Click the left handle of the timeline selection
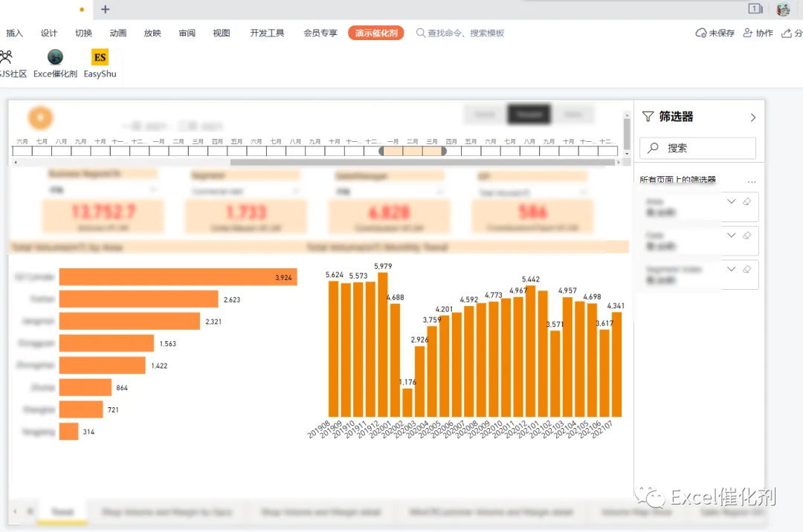 [x=381, y=151]
